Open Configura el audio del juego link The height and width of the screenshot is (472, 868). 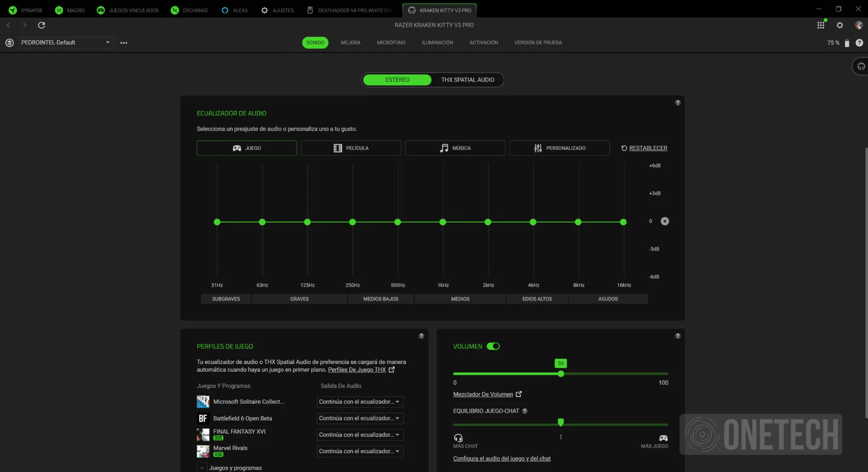click(502, 459)
